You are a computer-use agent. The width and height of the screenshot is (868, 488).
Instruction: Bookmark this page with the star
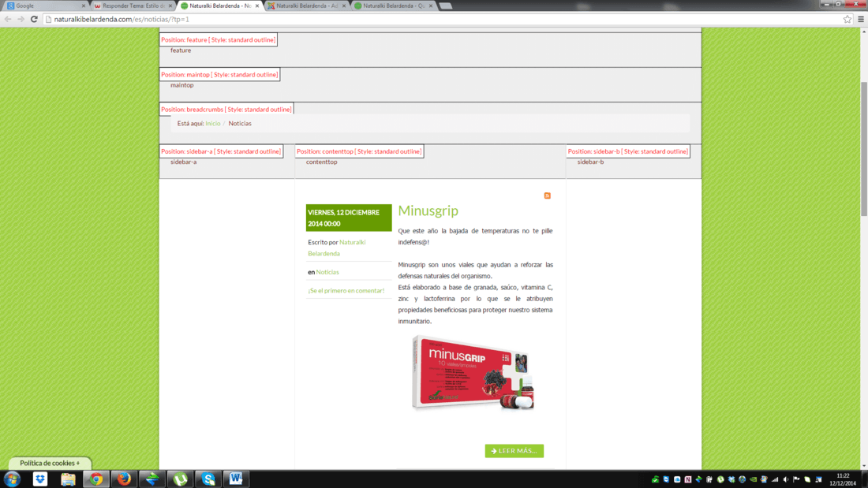[x=847, y=20]
